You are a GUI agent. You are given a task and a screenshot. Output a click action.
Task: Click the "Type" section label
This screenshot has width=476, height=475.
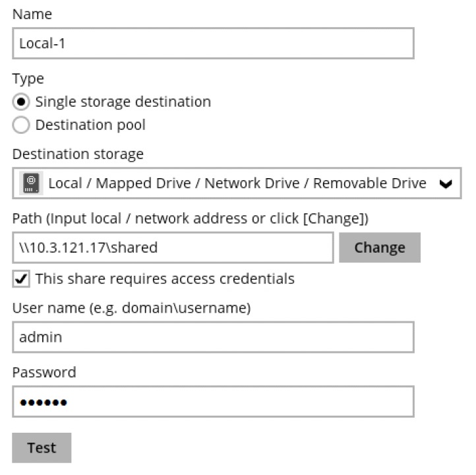tap(28, 79)
